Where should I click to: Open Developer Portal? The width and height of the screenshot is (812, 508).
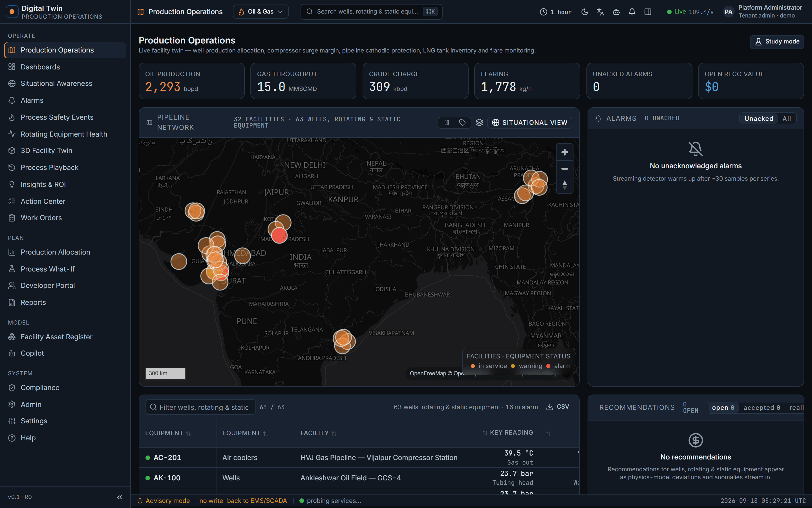click(65, 285)
